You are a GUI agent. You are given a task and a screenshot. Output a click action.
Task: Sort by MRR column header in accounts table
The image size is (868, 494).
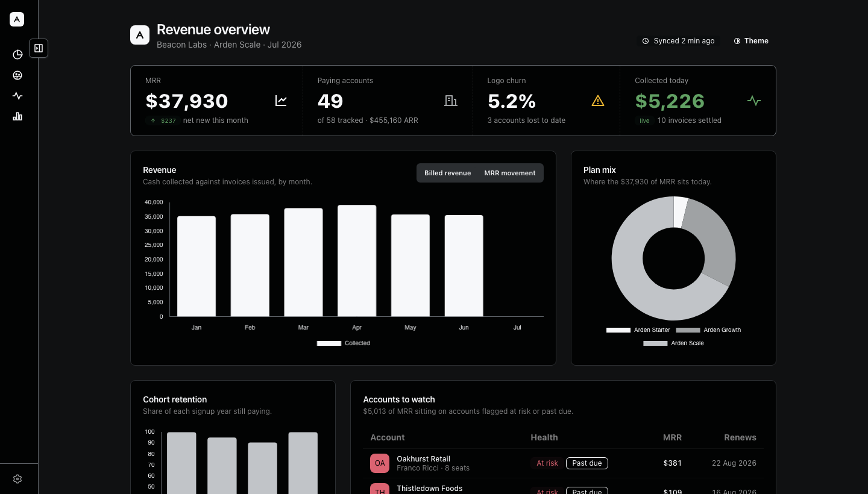coord(672,437)
